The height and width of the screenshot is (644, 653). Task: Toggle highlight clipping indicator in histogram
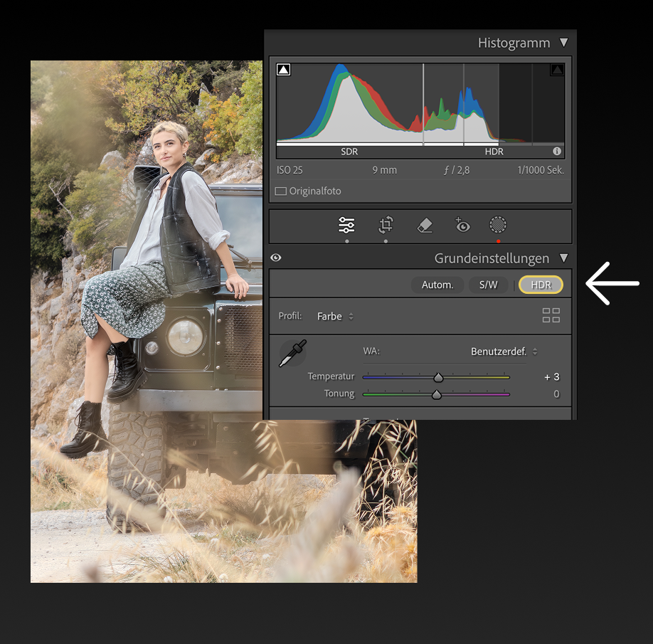[x=557, y=70]
